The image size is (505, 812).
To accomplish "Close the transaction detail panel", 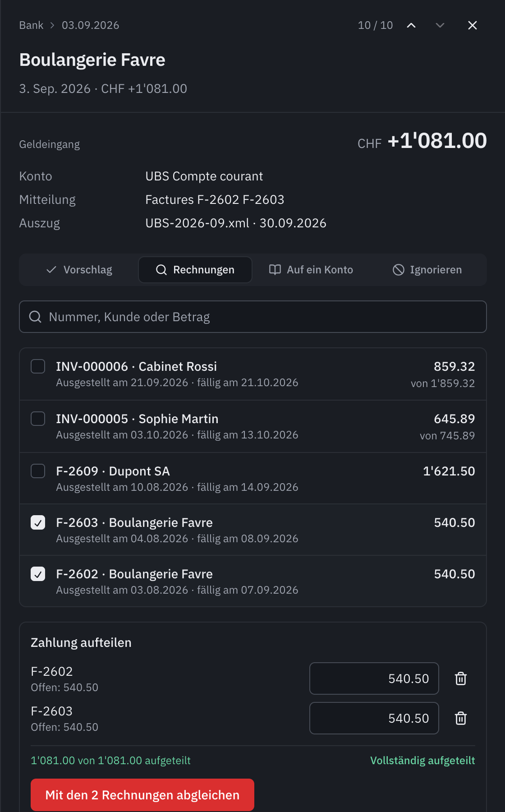I will click(473, 25).
